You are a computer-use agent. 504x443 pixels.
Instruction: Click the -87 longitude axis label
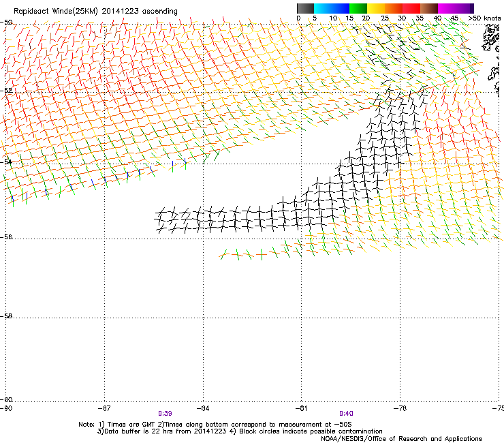coord(104,408)
